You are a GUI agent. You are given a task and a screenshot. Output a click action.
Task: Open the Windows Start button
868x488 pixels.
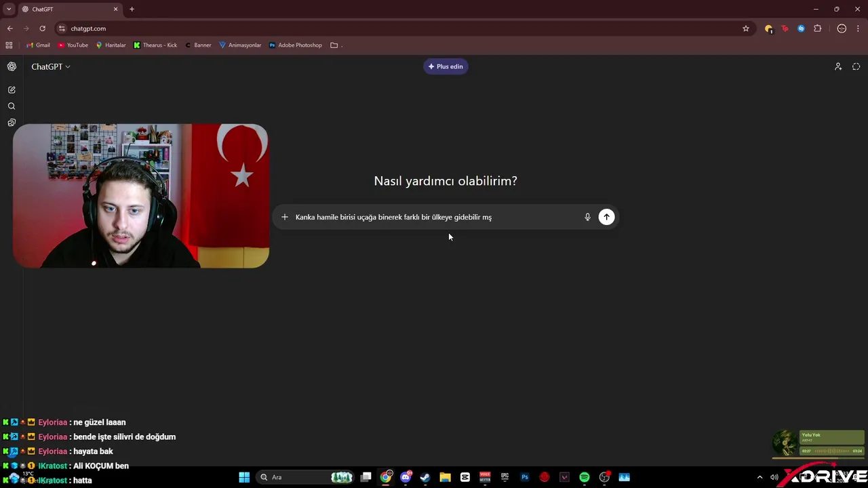[244, 477]
